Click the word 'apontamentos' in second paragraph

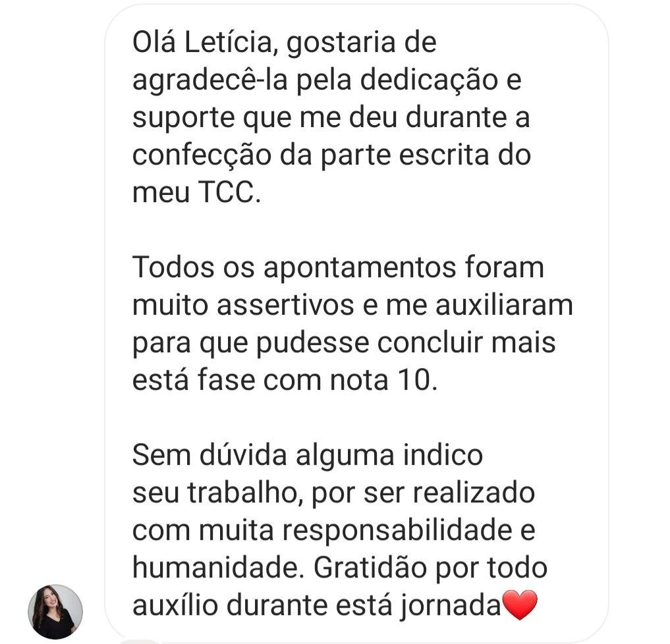click(x=360, y=269)
